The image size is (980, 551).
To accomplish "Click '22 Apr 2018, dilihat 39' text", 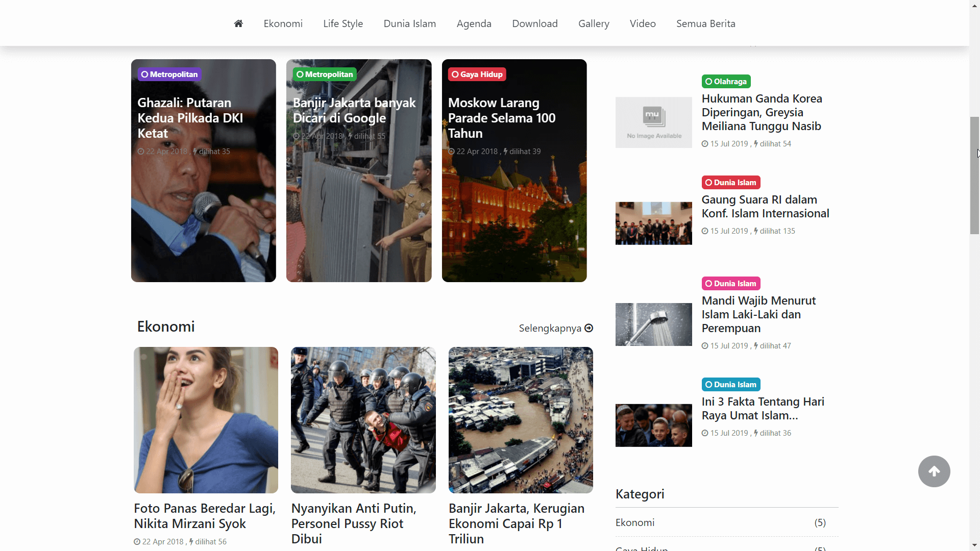I will [x=495, y=152].
